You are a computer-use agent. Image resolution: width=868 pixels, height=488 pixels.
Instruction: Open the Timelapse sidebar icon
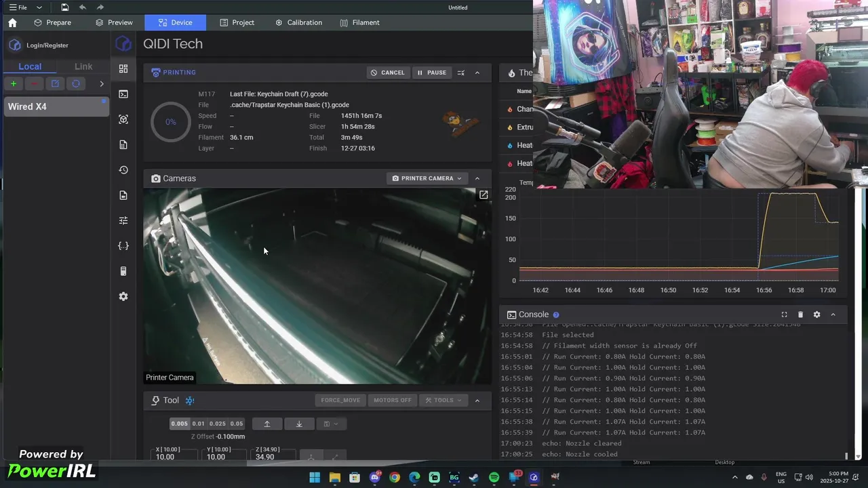point(123,195)
